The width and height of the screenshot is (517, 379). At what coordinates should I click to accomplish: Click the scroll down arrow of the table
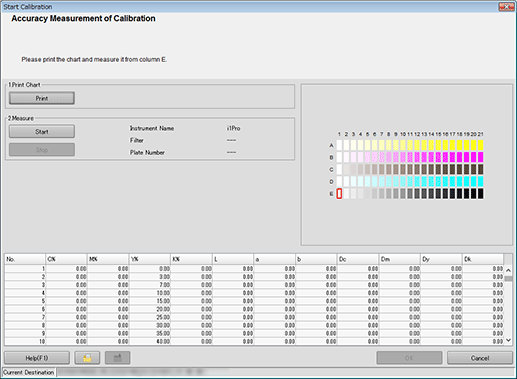click(x=508, y=340)
